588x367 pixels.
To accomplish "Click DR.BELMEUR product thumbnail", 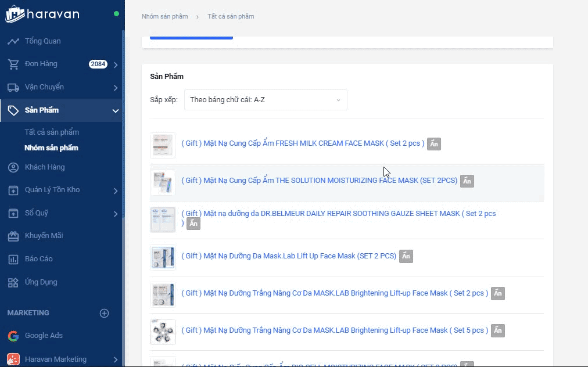I will 163,220.
